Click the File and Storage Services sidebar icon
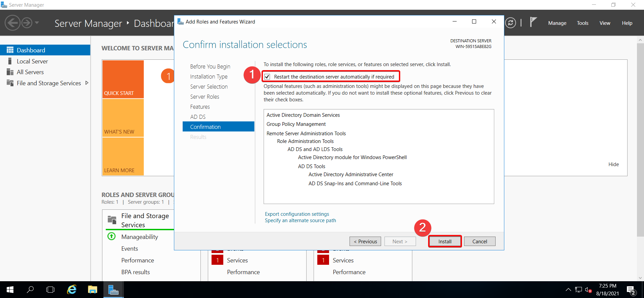The width and height of the screenshot is (644, 298). pyautogui.click(x=10, y=83)
